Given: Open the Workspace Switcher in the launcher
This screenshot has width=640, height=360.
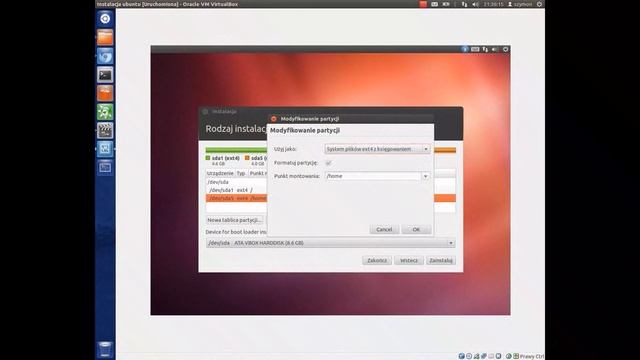Looking at the screenshot, I should pyautogui.click(x=105, y=167).
